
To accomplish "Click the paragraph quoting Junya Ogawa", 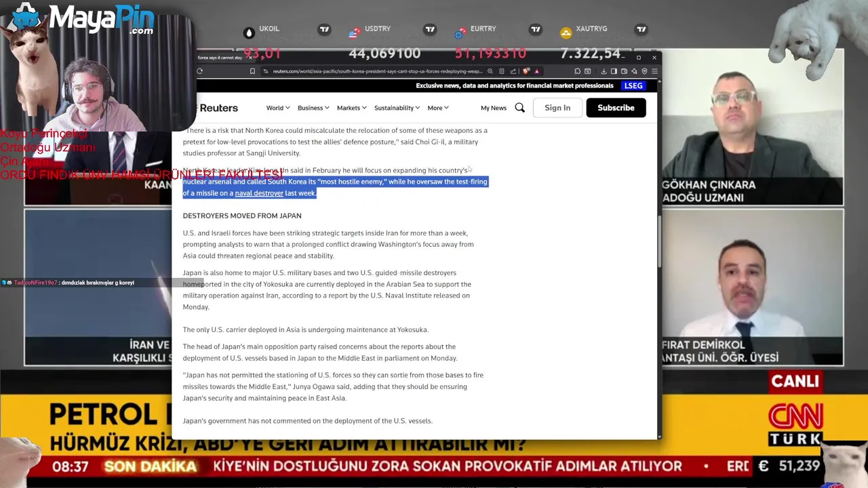I will pyautogui.click(x=333, y=386).
